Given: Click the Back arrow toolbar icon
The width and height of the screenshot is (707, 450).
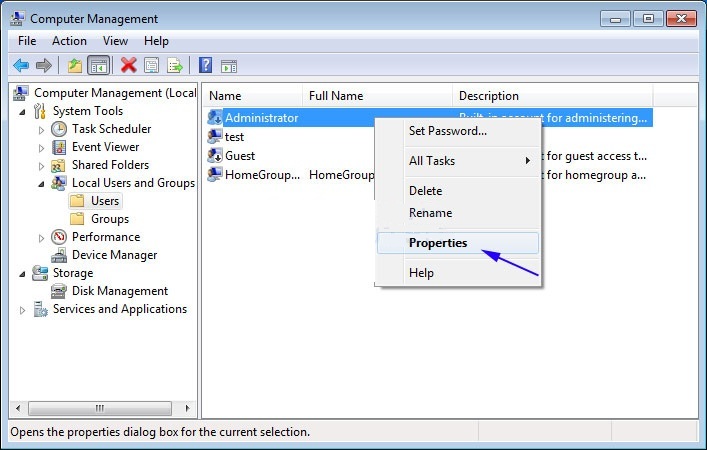Looking at the screenshot, I should 21,66.
